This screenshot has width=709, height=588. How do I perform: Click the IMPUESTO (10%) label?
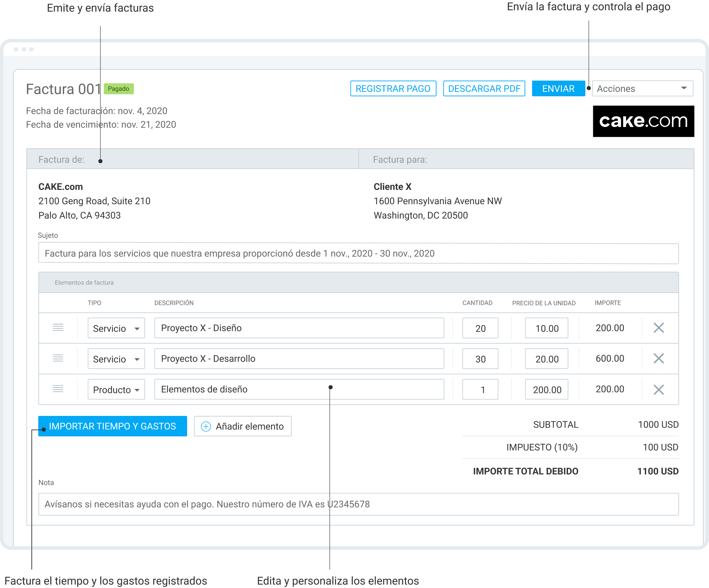[542, 447]
